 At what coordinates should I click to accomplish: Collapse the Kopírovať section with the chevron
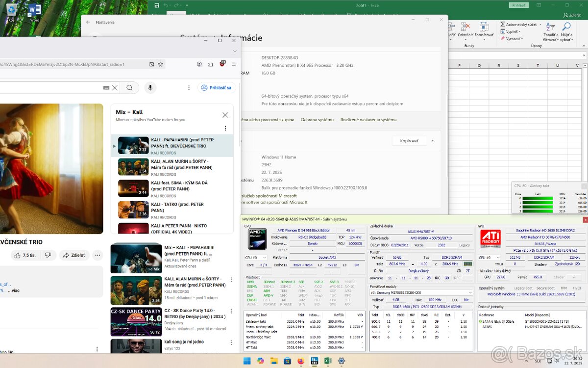[x=433, y=141]
